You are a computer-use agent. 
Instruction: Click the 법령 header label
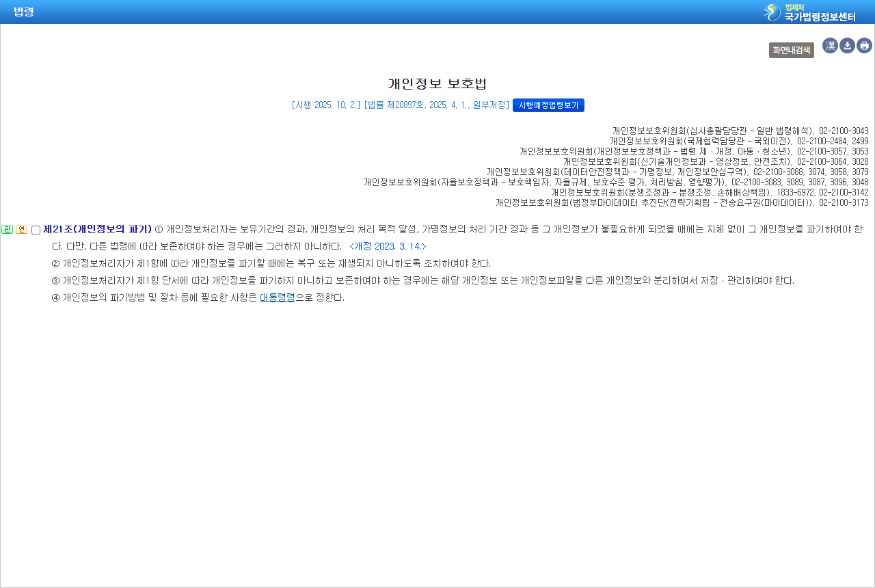point(24,12)
